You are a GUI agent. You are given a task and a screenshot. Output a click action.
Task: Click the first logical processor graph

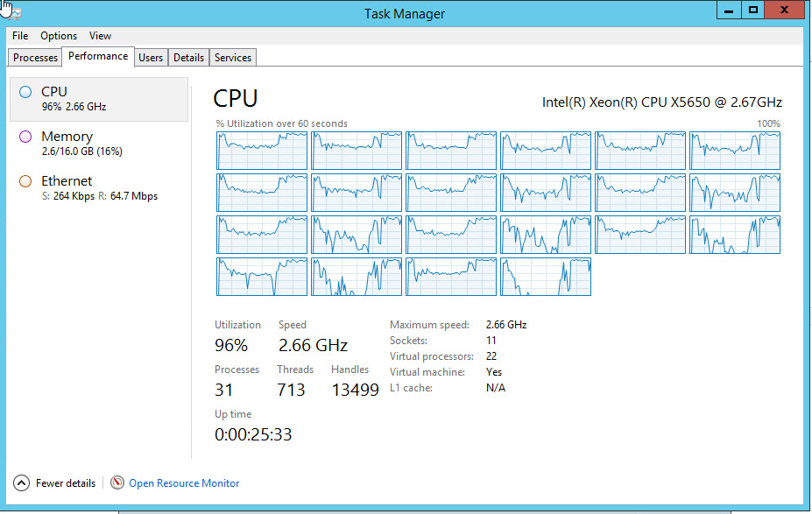(x=262, y=151)
